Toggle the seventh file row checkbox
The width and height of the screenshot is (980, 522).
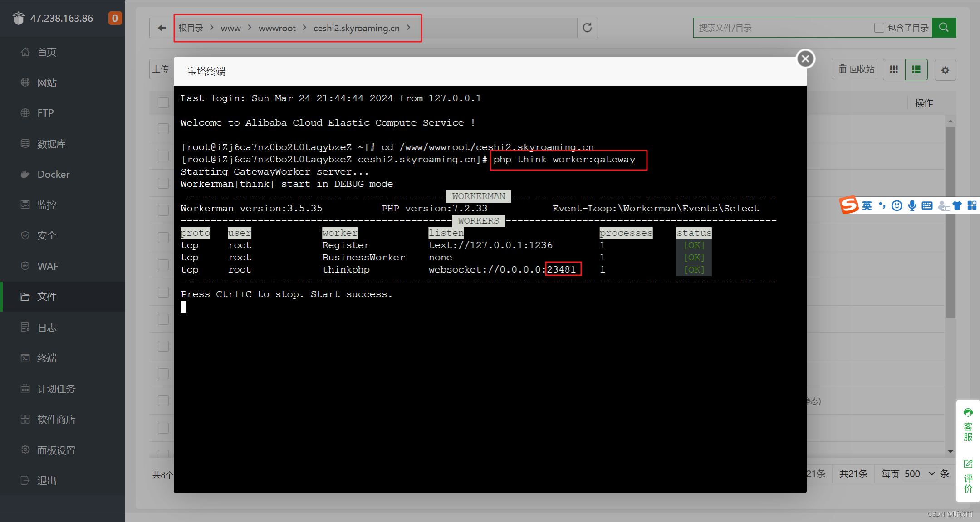tap(163, 292)
